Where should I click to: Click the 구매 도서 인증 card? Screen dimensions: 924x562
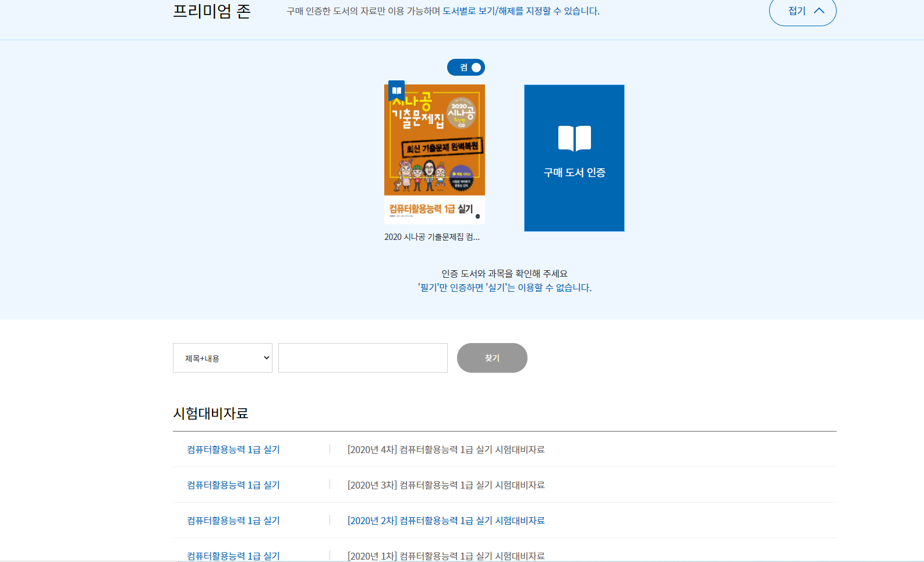(574, 158)
